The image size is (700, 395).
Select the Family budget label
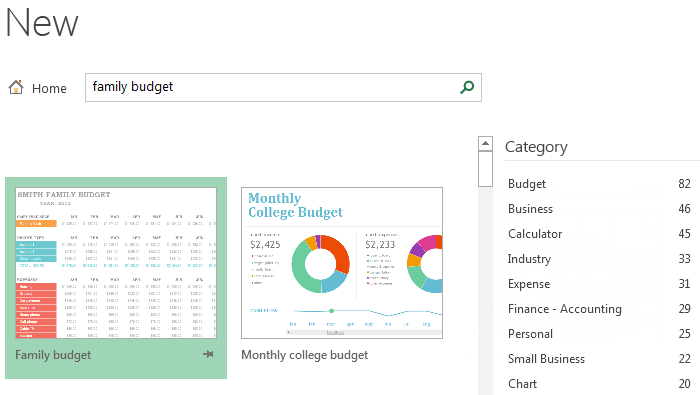[53, 355]
